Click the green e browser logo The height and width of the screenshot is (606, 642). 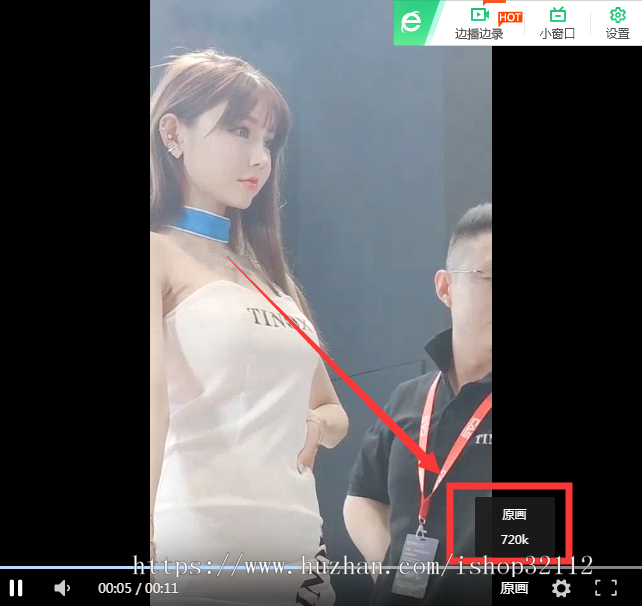(410, 22)
